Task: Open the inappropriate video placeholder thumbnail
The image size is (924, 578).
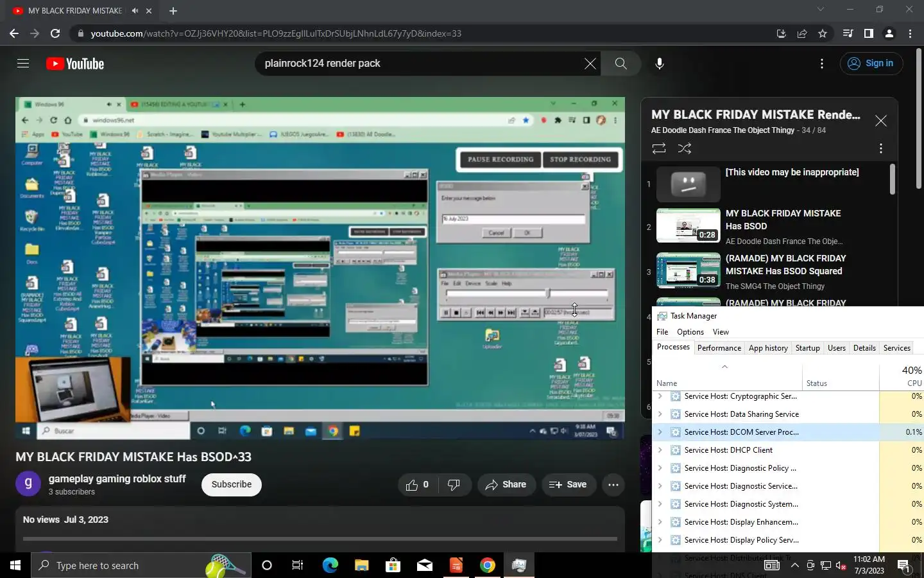Action: (689, 184)
